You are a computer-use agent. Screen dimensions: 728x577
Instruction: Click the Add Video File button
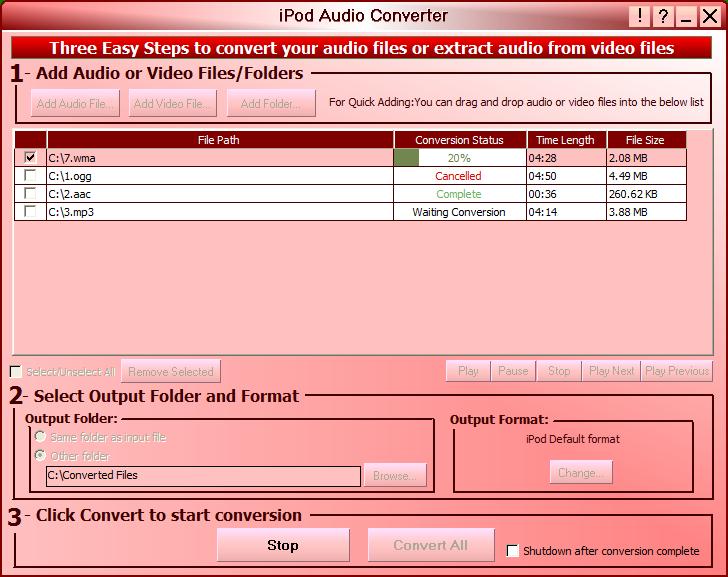[173, 104]
